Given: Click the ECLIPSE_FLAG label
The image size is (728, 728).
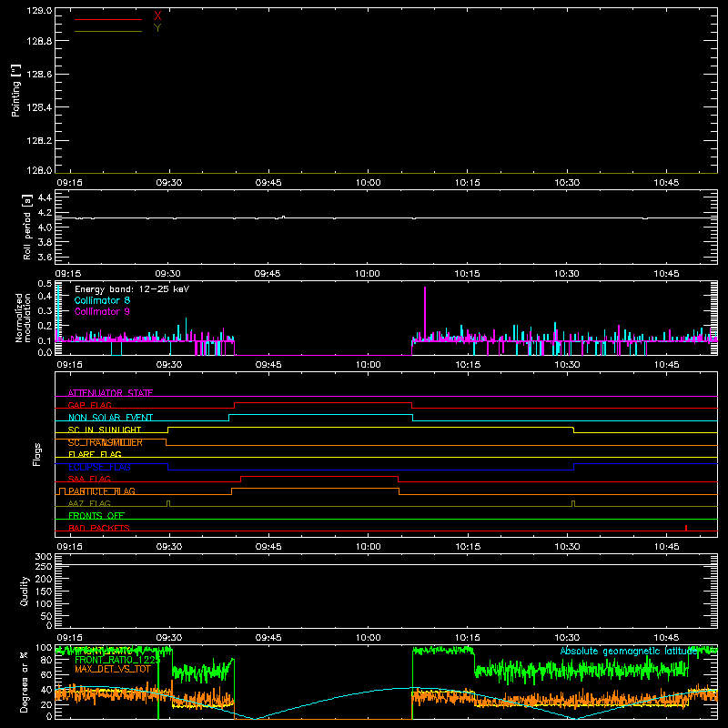Looking at the screenshot, I should tap(99, 467).
